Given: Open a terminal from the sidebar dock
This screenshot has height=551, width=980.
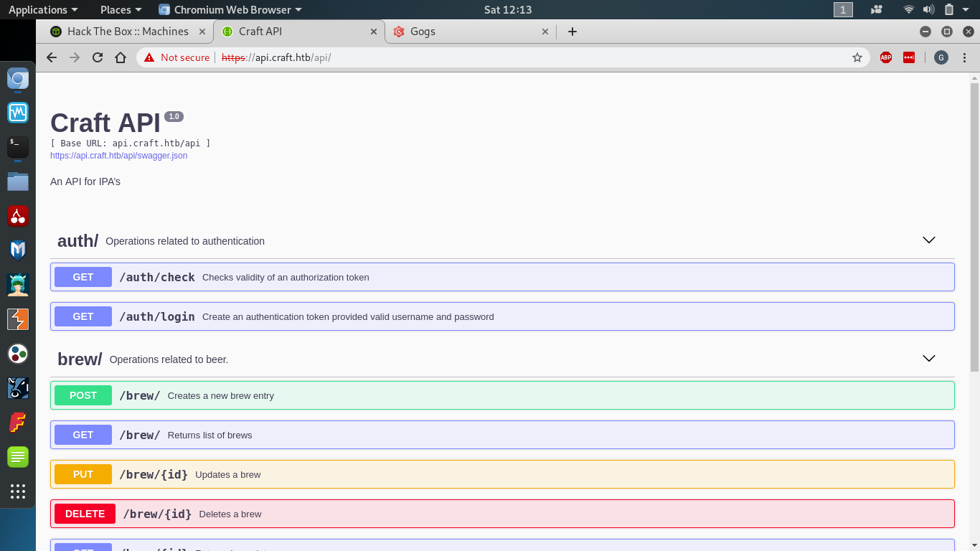Looking at the screenshot, I should 17,147.
